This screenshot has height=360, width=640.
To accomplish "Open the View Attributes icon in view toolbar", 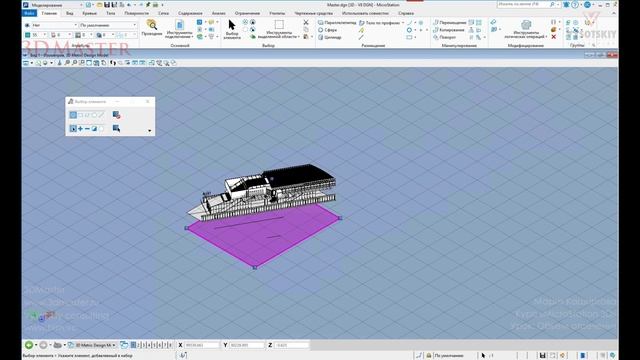I will tap(26, 63).
